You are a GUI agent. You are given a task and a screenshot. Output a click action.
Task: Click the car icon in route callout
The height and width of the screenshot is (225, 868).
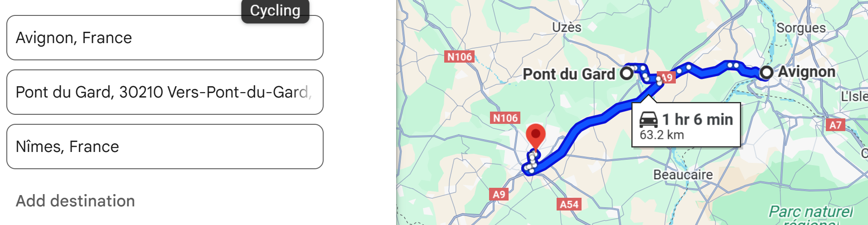point(649,119)
